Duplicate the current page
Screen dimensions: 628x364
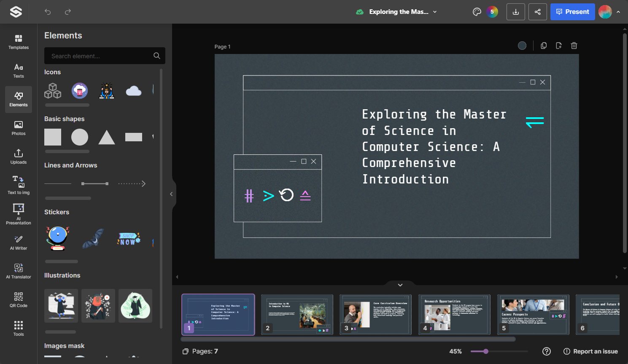point(544,46)
